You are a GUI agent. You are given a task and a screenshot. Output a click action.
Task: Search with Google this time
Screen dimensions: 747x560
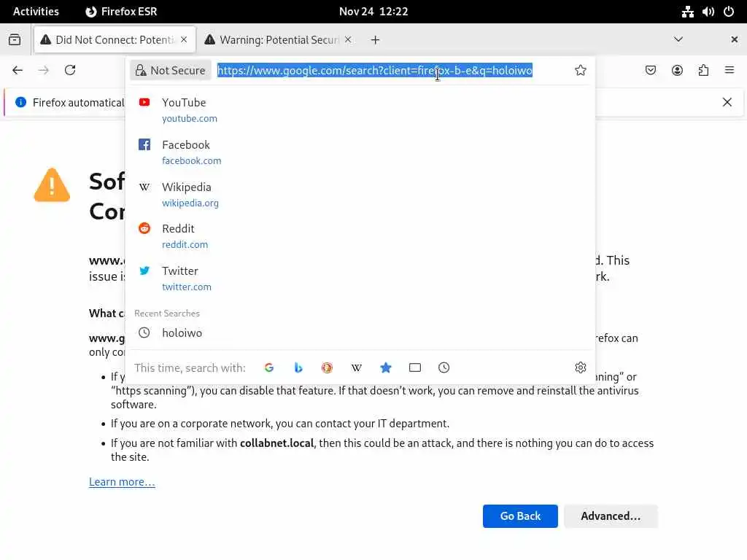click(x=269, y=367)
